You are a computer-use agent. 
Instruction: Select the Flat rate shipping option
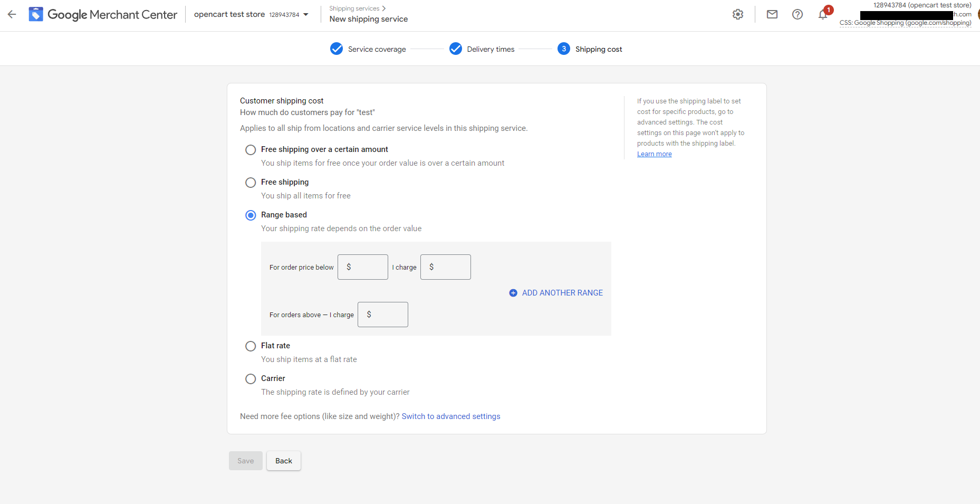(x=251, y=346)
